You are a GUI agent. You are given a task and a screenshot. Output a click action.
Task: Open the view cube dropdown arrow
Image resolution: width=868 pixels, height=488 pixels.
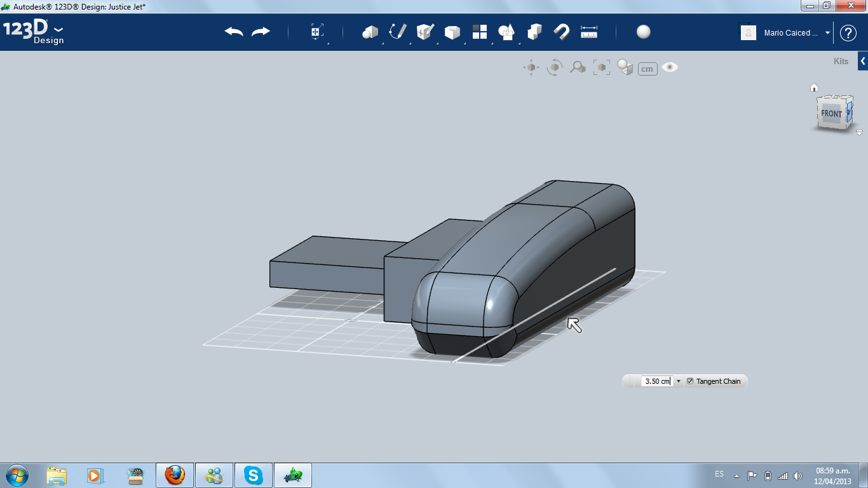tap(859, 133)
